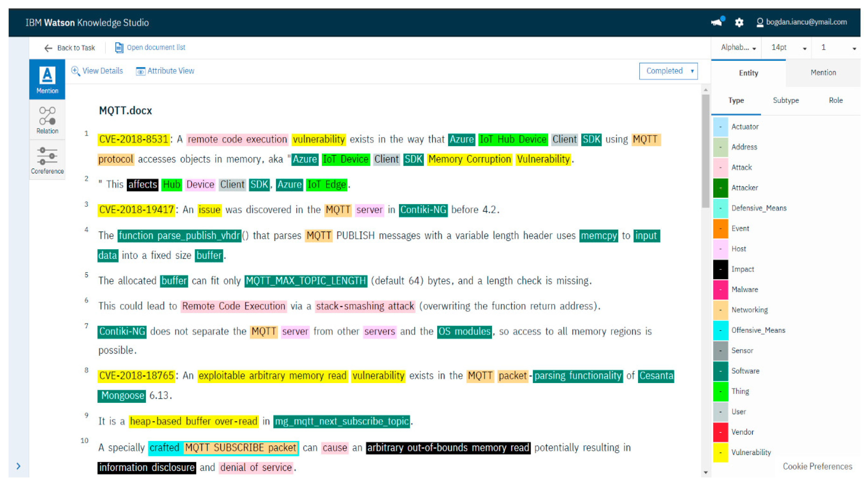Pick the Malware color swatch
The image size is (868, 487).
(721, 290)
